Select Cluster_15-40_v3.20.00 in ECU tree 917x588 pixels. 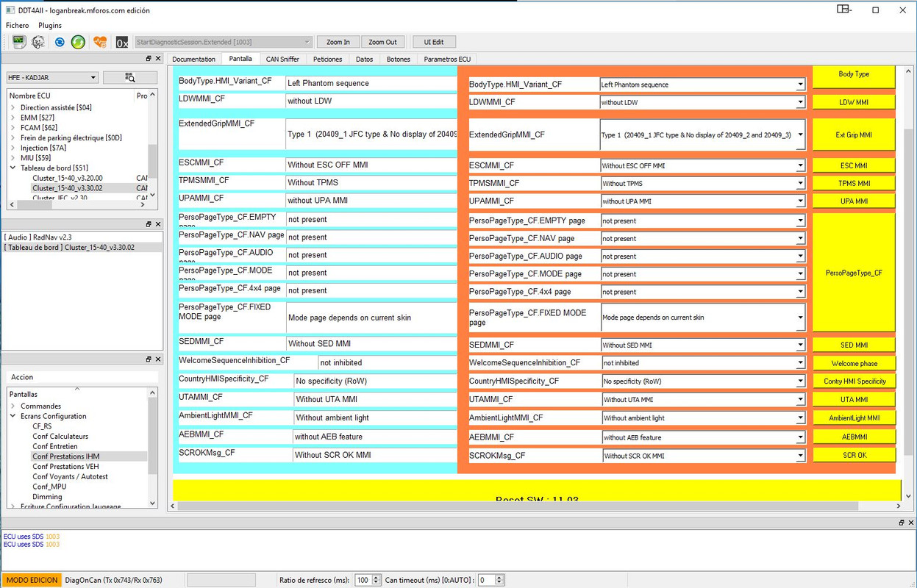click(68, 178)
